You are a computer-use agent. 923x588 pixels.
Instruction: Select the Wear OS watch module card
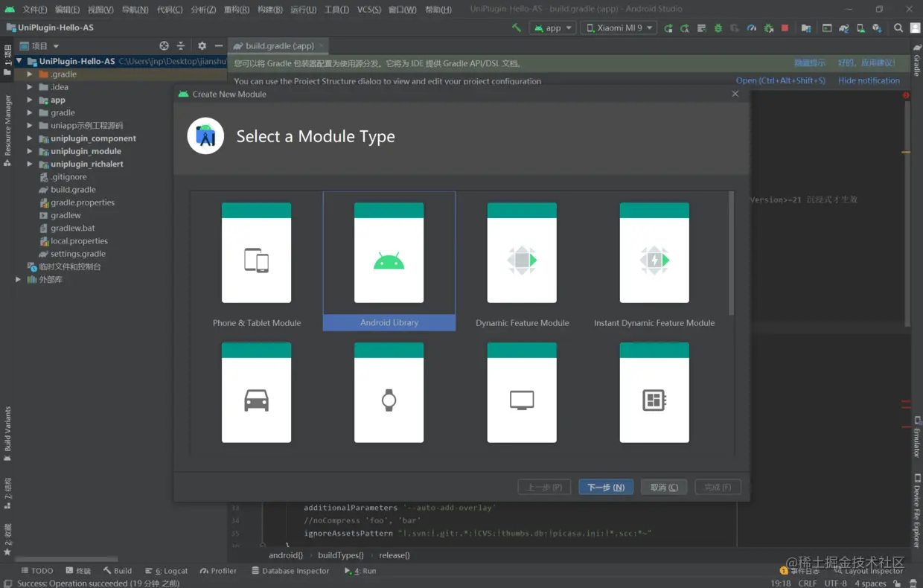coord(389,393)
